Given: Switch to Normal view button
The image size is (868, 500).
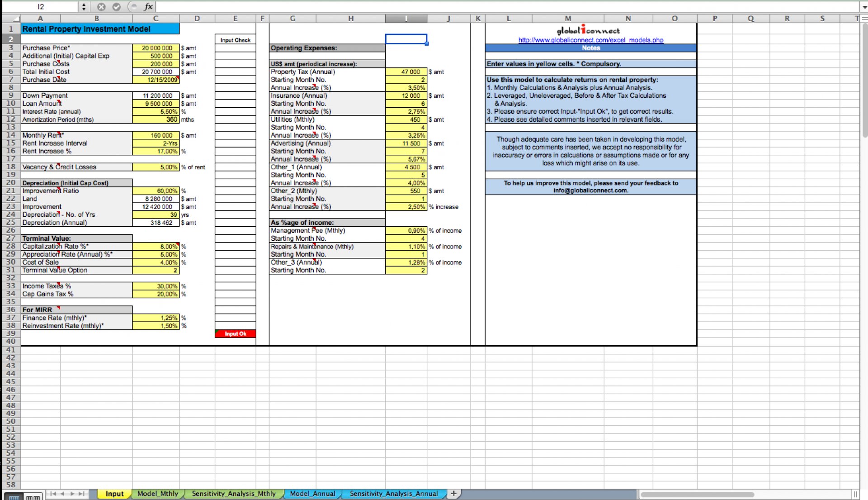Looking at the screenshot, I should 14,497.
